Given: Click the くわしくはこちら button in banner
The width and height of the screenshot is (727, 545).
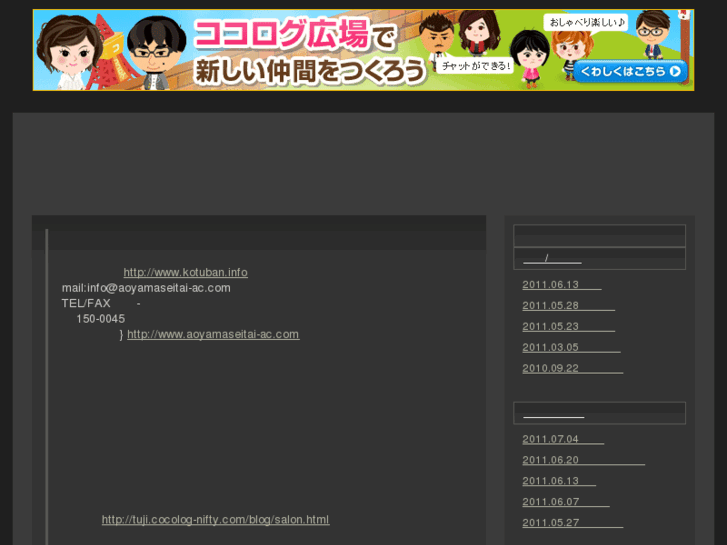Looking at the screenshot, I should (630, 71).
